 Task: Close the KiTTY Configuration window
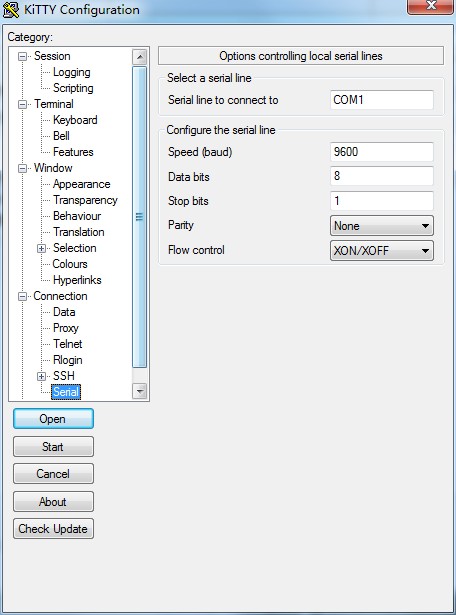click(x=431, y=7)
